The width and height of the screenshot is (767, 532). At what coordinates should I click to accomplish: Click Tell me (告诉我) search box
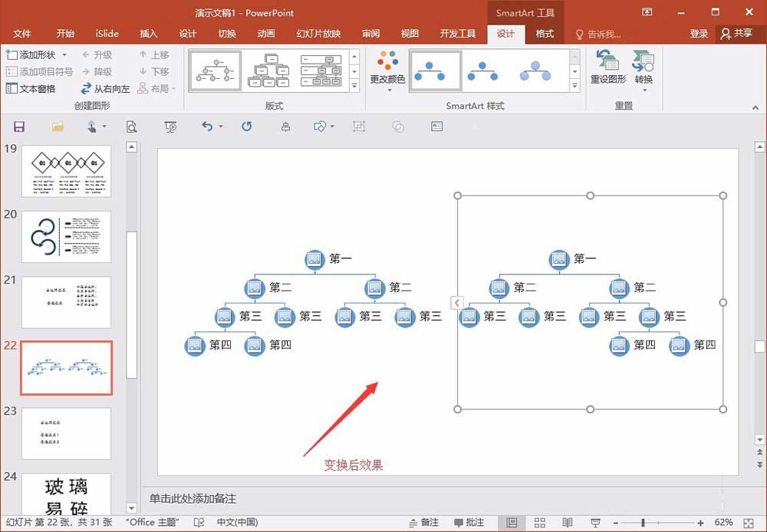coord(597,34)
